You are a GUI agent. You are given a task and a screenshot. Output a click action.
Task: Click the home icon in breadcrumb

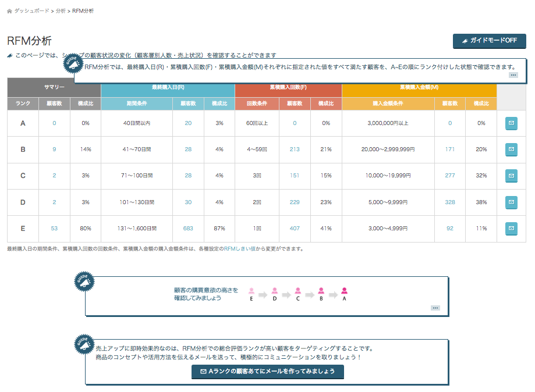point(9,11)
